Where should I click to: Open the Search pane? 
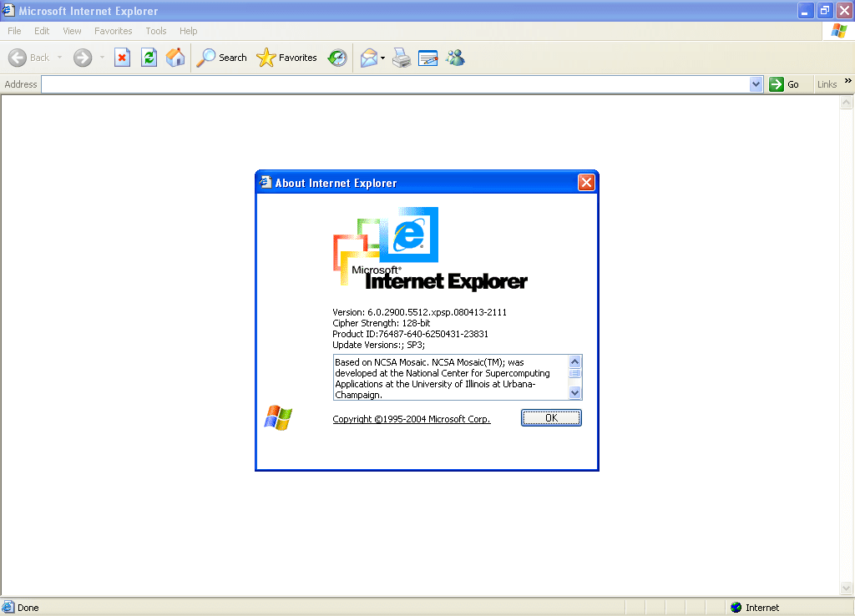click(x=221, y=57)
